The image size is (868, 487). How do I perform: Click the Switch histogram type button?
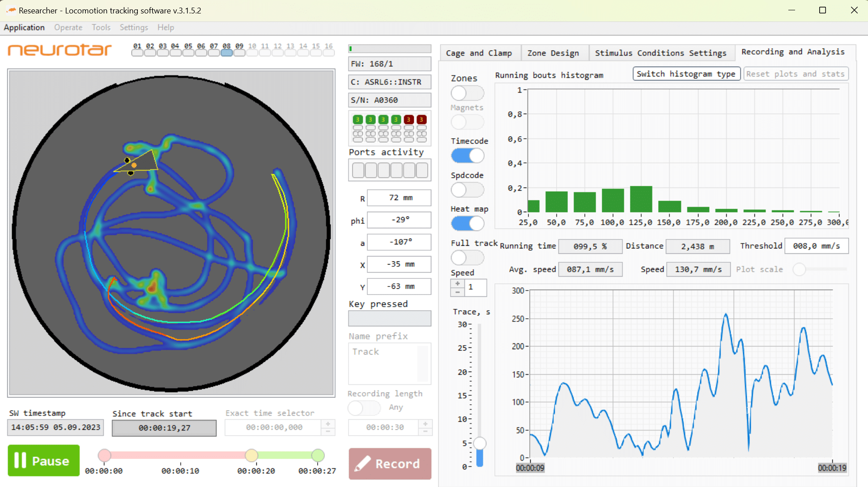(x=686, y=73)
